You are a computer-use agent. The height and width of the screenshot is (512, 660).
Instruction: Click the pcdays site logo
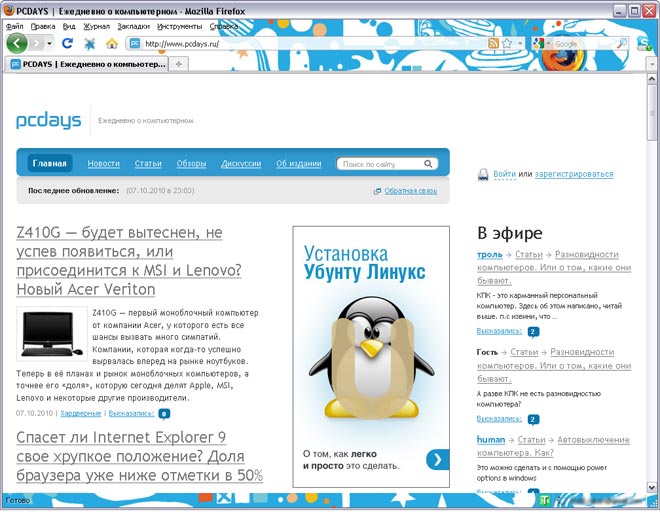point(48,120)
